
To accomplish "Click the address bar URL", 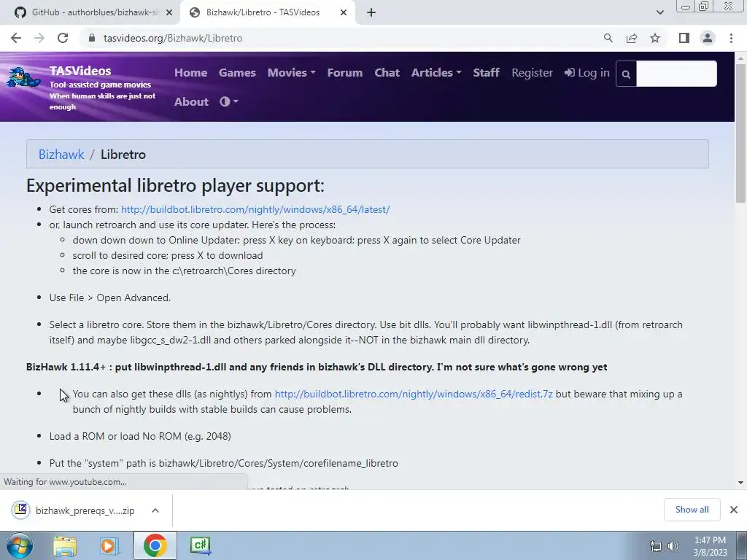I will [x=173, y=38].
